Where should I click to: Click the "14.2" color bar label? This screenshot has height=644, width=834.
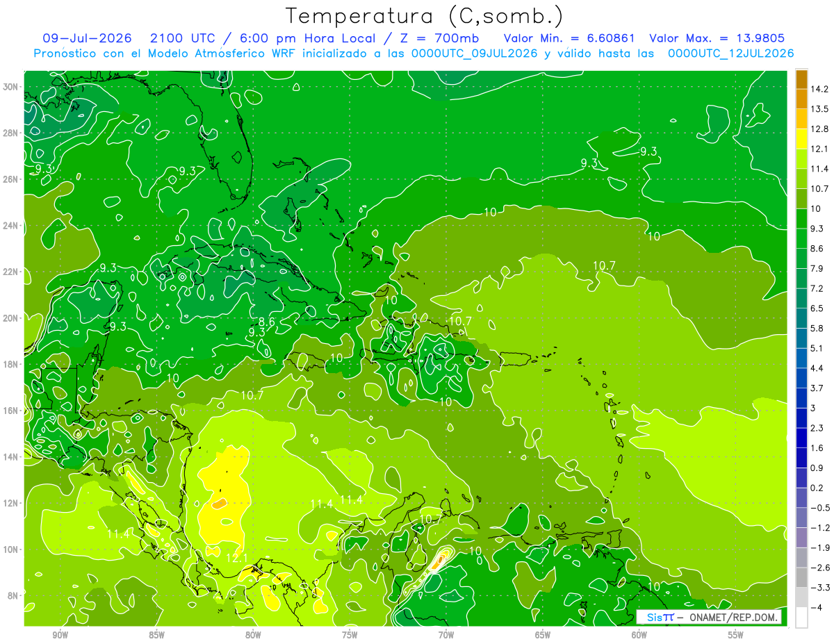coord(819,89)
